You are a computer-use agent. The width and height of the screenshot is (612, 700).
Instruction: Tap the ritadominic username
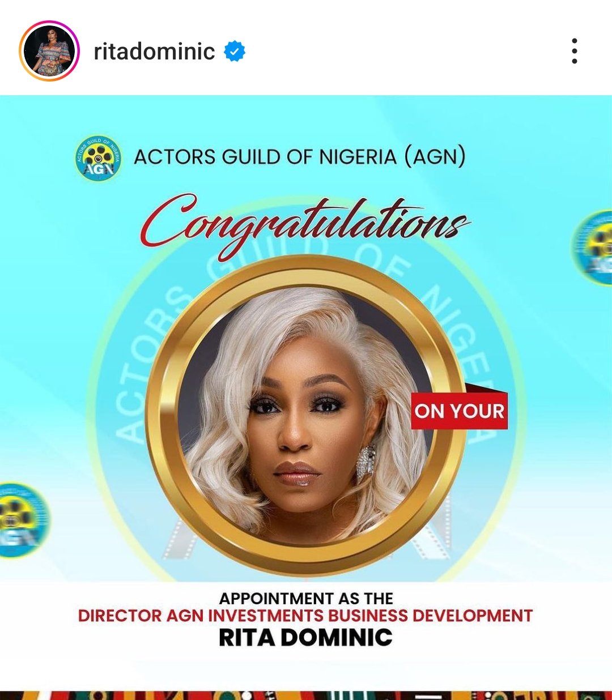[154, 52]
